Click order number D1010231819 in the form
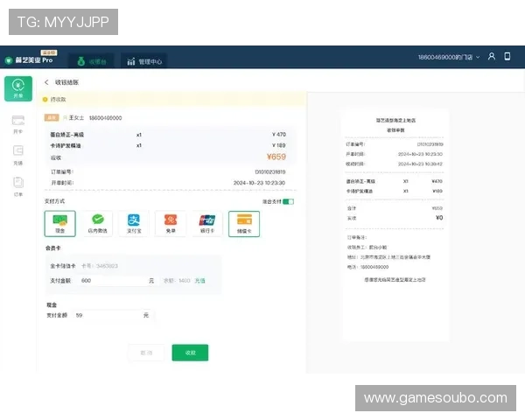The width and height of the screenshot is (525, 420). (x=270, y=171)
